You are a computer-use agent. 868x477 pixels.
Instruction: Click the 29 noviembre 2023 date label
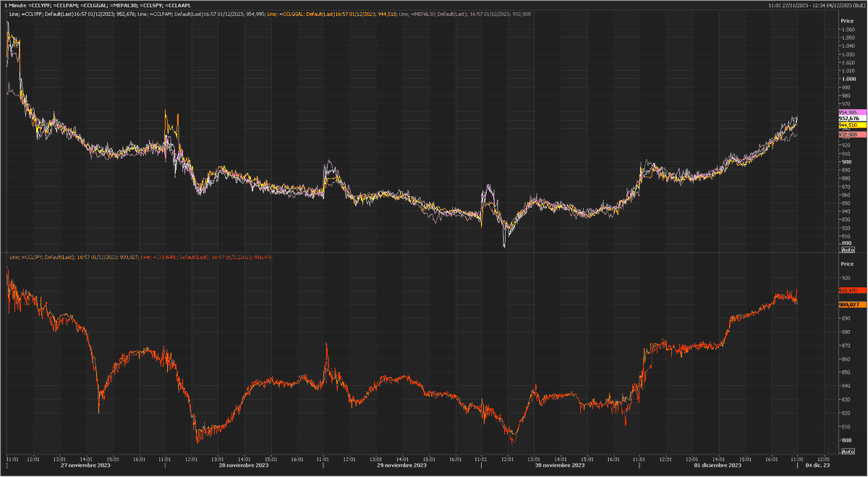coord(401,465)
